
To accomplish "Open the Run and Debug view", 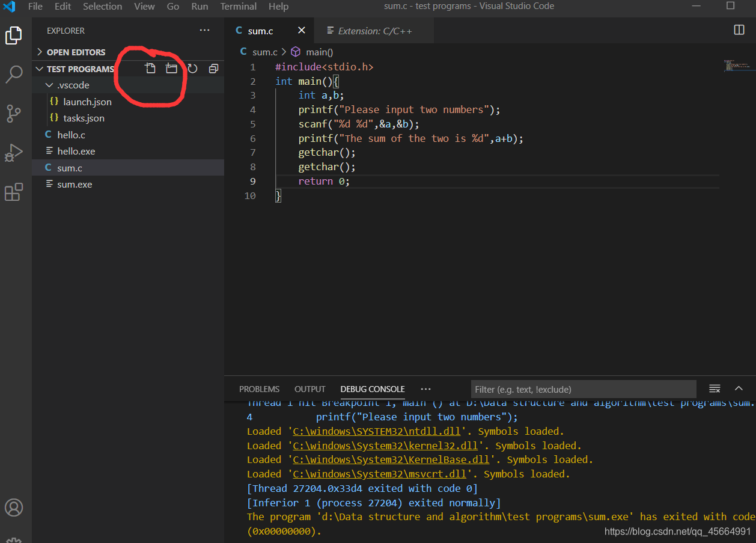I will tap(13, 153).
